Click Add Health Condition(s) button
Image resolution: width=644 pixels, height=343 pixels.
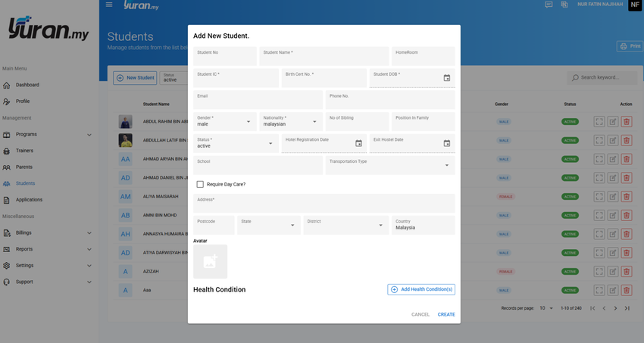click(x=421, y=290)
